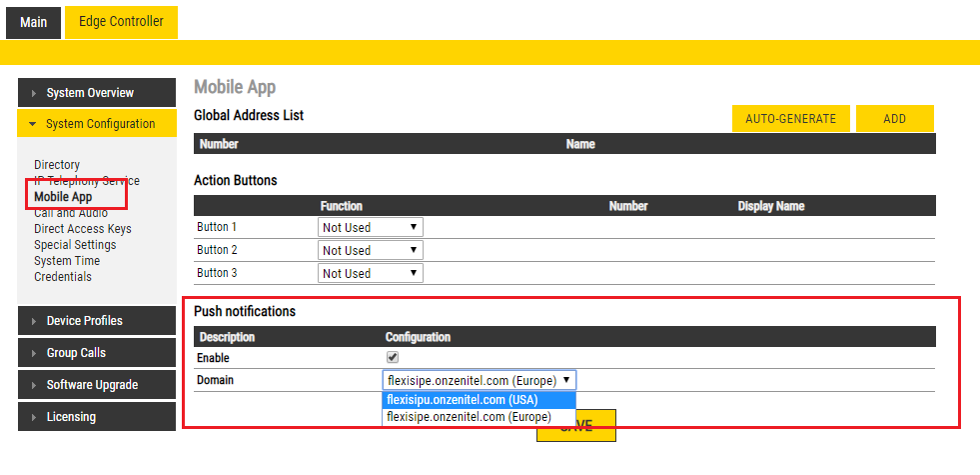Click the AUTO-GENERATE button
The width and height of the screenshot is (980, 475).
point(790,118)
